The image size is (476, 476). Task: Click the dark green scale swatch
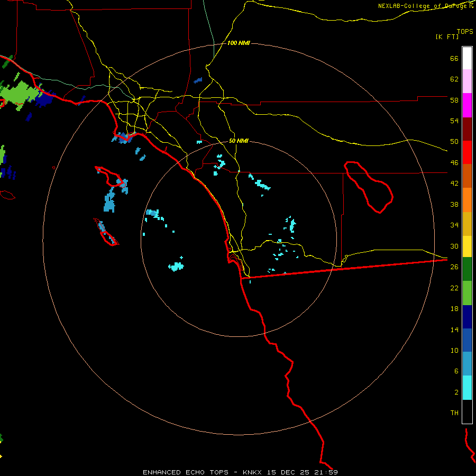click(x=467, y=269)
